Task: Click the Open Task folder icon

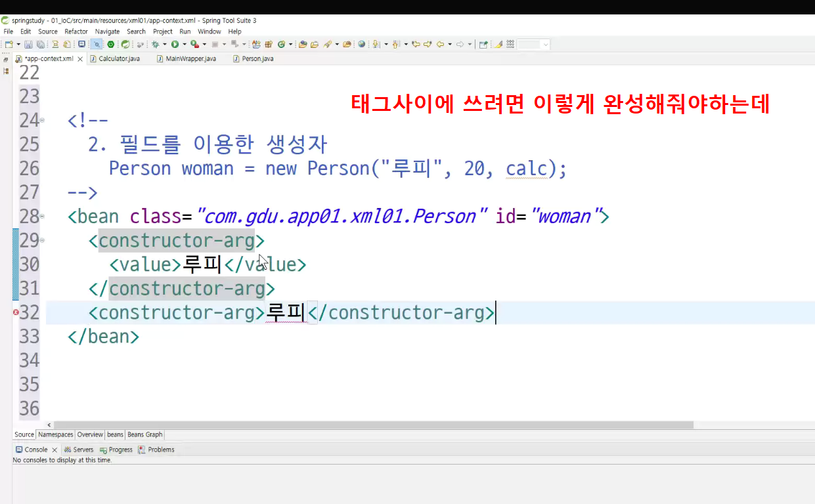Action: (315, 45)
